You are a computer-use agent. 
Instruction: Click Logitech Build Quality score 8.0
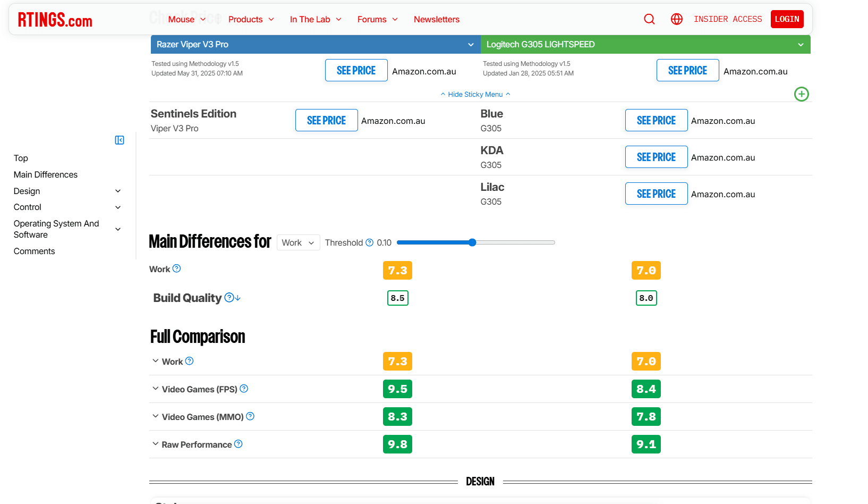click(646, 298)
